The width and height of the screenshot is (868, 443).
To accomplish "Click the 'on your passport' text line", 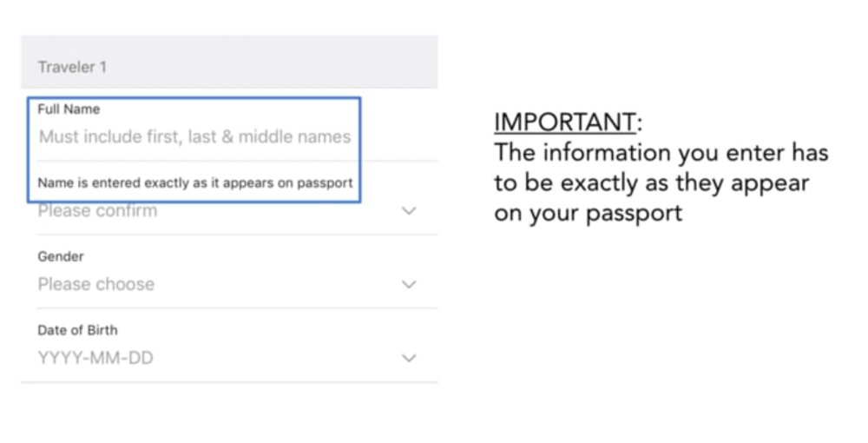I will coord(588,214).
